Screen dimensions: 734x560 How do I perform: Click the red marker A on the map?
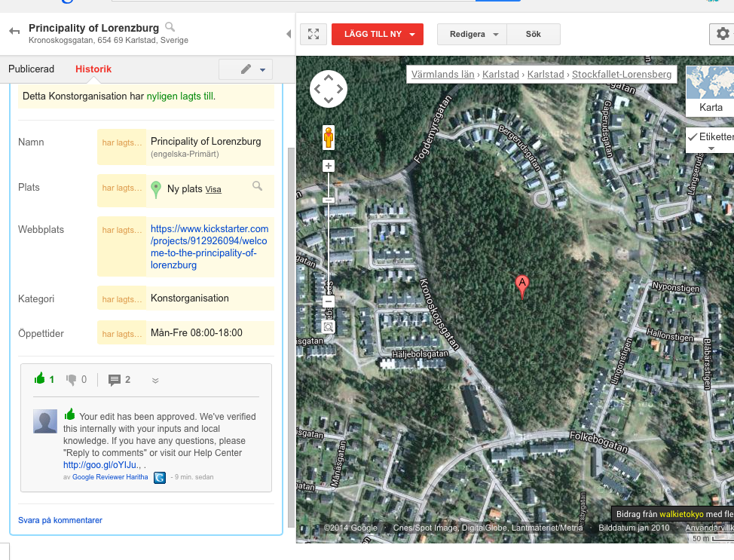522,286
